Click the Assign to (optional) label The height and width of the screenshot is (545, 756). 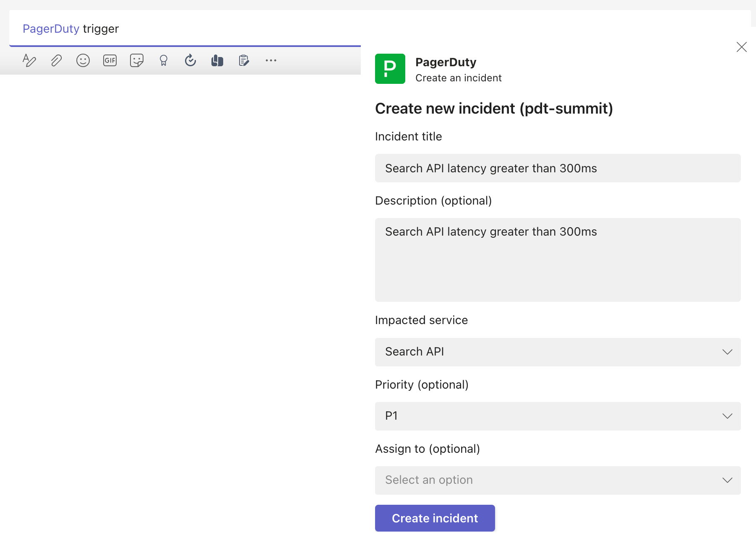[428, 449]
